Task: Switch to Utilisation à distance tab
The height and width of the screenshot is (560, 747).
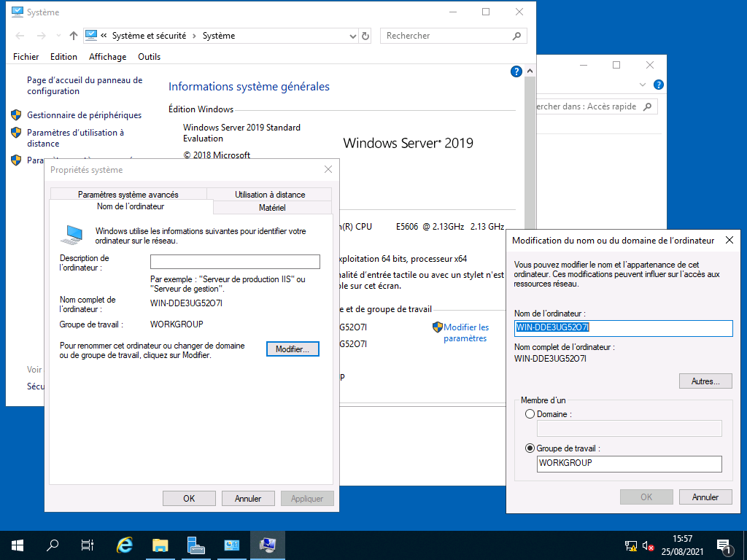Action: click(x=270, y=194)
